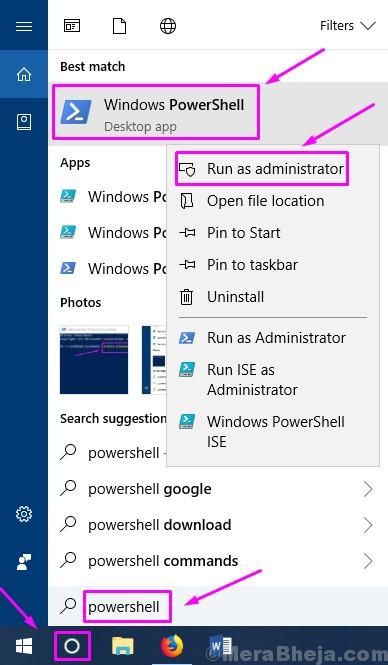Expand arrow beside powershell google
This screenshot has height=665, width=388.
[x=368, y=489]
